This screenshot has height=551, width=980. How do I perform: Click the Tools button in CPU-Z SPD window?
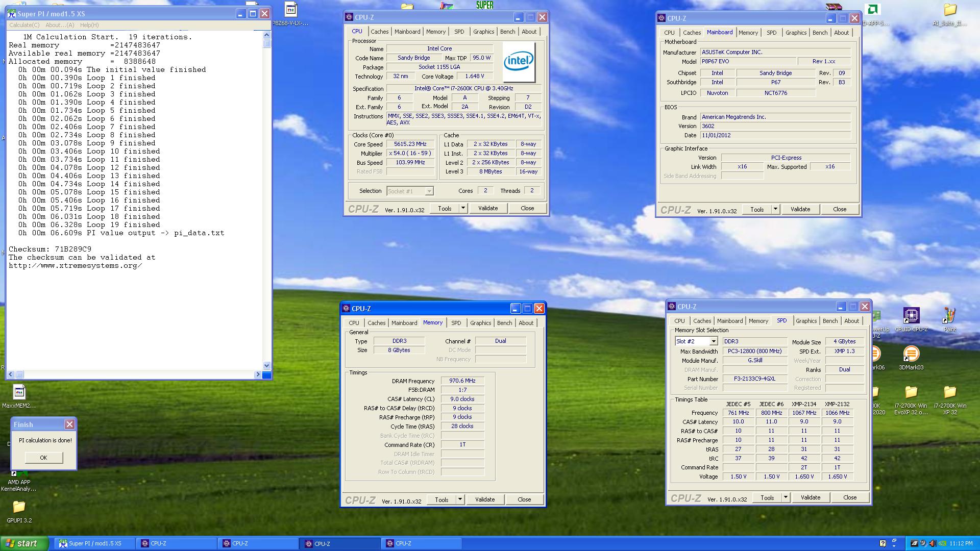[767, 497]
